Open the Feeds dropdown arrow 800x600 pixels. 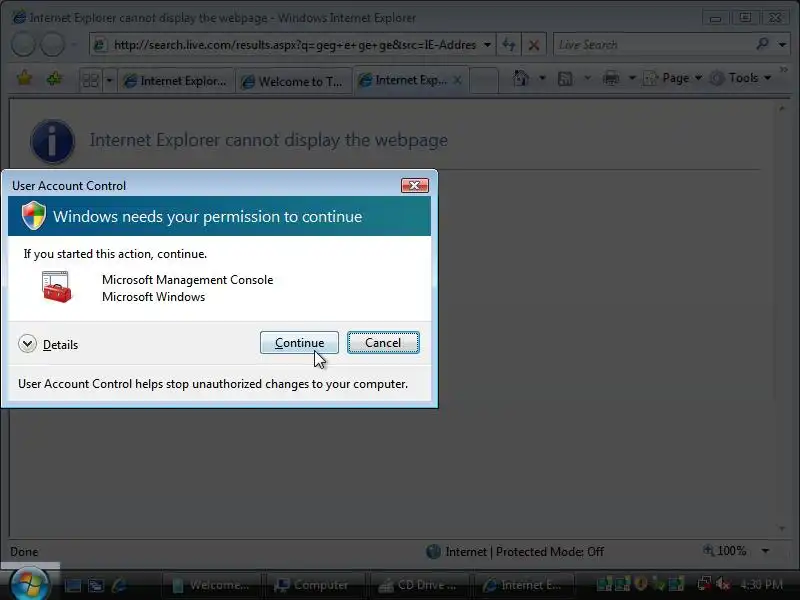pos(587,79)
